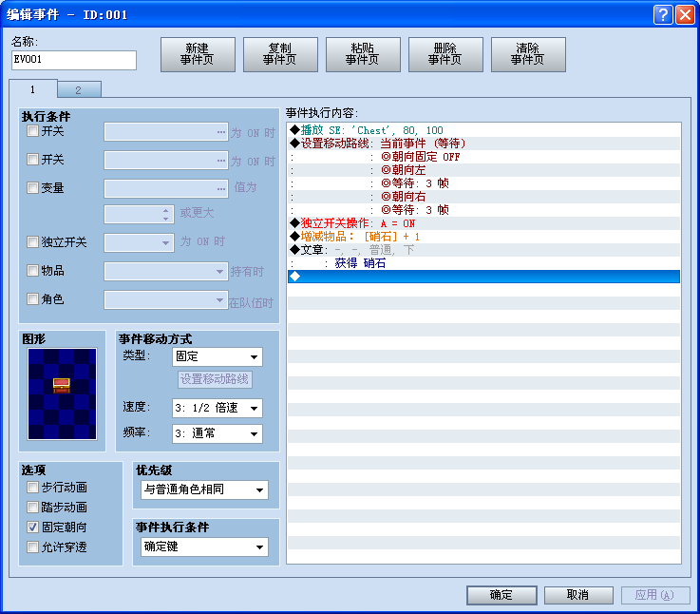
Task: Click the 删除事件页 button
Action: pos(445,54)
